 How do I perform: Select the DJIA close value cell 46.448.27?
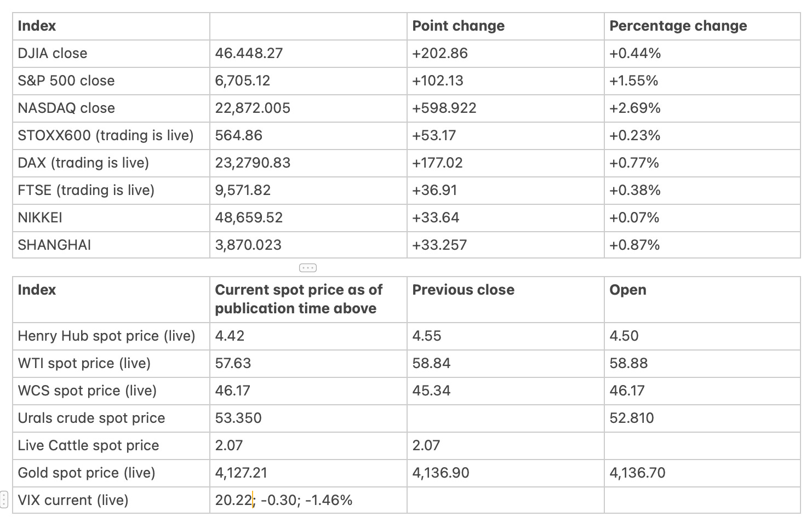(x=308, y=54)
